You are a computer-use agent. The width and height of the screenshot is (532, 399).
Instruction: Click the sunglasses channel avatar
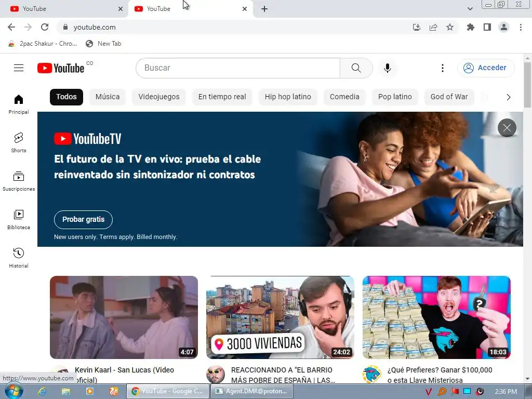216,375
